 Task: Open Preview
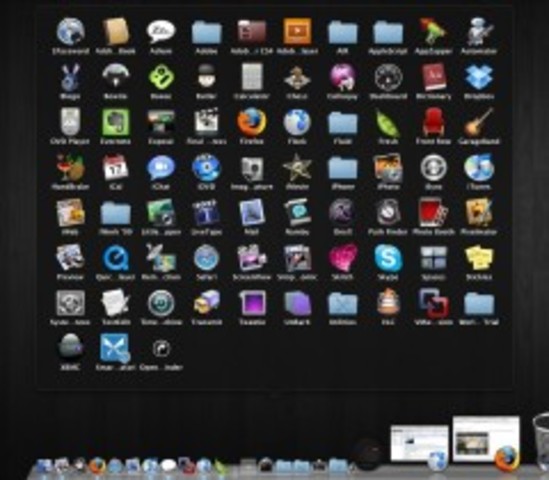click(x=70, y=258)
